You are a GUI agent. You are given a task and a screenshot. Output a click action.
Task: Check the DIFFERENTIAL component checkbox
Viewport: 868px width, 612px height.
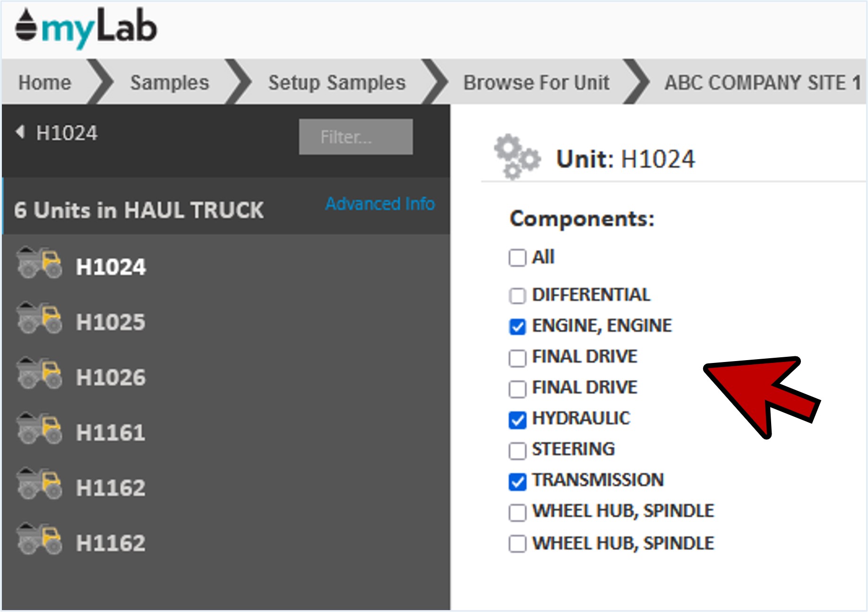[x=517, y=296]
